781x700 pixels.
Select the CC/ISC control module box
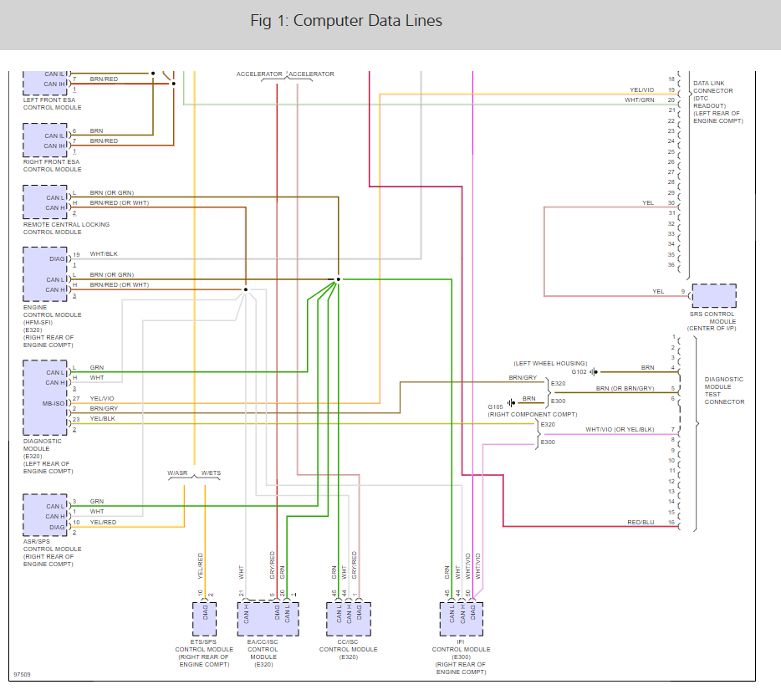tap(349, 619)
